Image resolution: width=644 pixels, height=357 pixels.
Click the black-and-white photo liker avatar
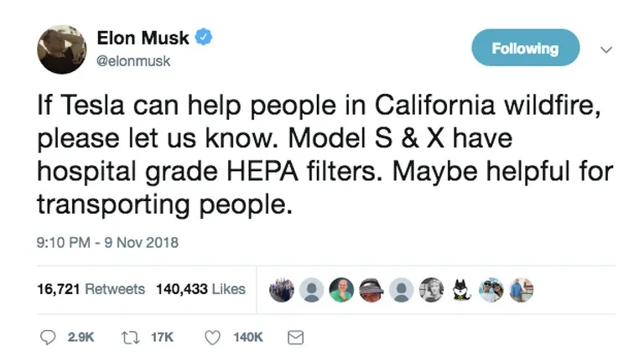[431, 290]
